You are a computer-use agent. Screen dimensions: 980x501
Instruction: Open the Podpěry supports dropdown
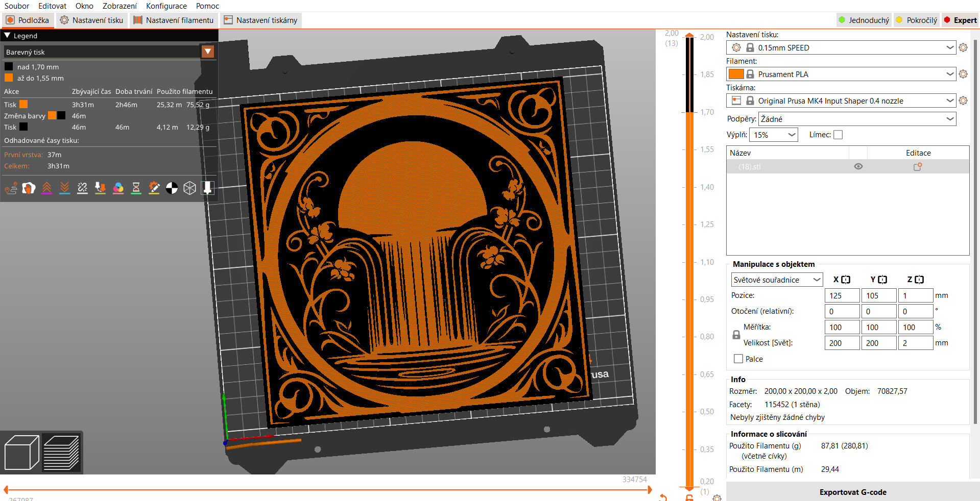(x=857, y=119)
